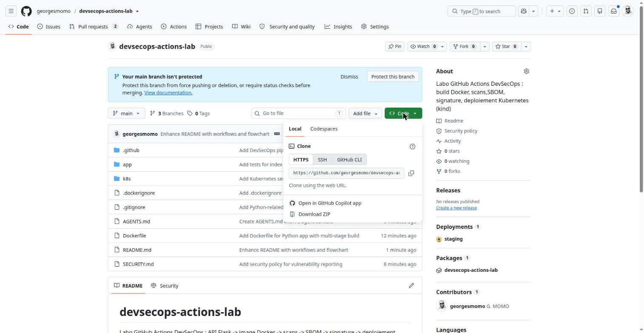Open the Watch notifications dropdown
Screen dimensions: 644x333
[427, 46]
